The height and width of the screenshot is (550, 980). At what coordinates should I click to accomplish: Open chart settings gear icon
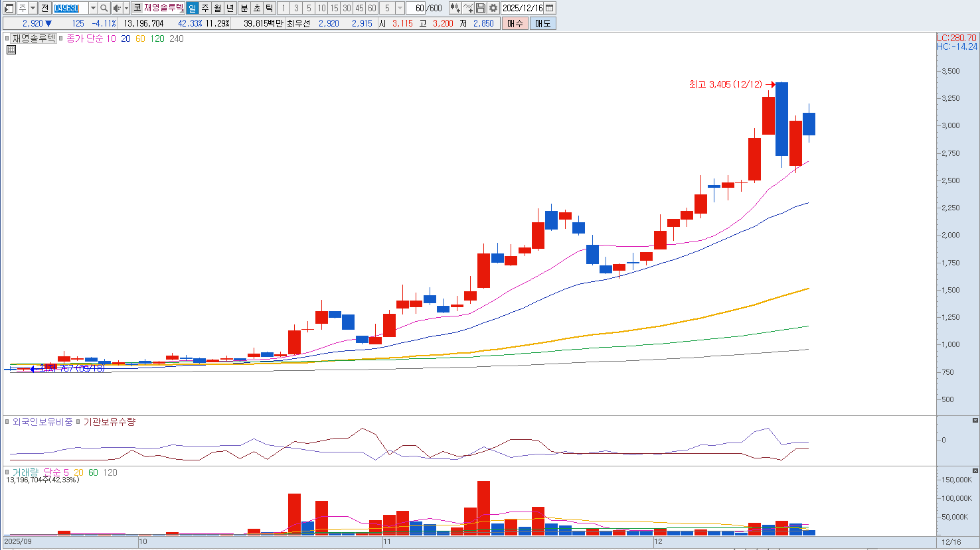[x=493, y=8]
